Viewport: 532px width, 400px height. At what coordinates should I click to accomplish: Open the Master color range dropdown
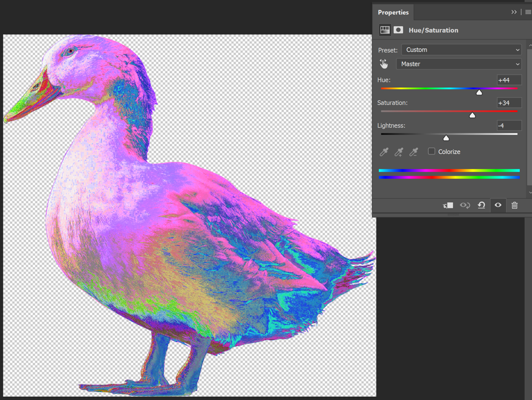pyautogui.click(x=459, y=64)
